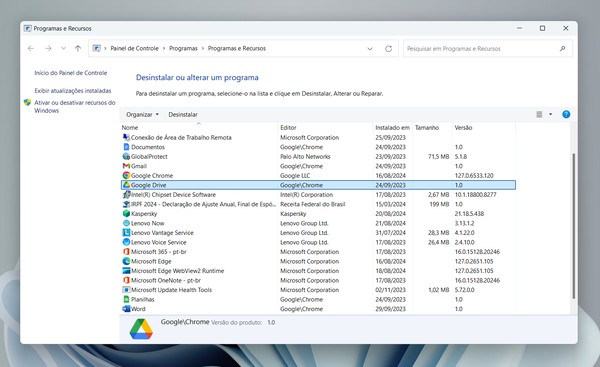Select the Documentos app icon
The width and height of the screenshot is (600, 367).
point(126,147)
